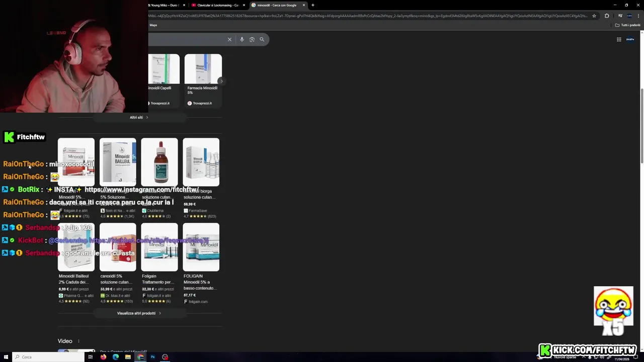Submit search with the magnifier icon
This screenshot has height=362, width=644.
click(x=262, y=39)
